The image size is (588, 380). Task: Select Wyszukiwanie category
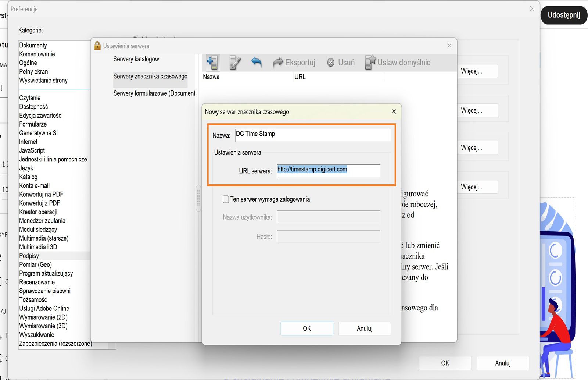[37, 335]
